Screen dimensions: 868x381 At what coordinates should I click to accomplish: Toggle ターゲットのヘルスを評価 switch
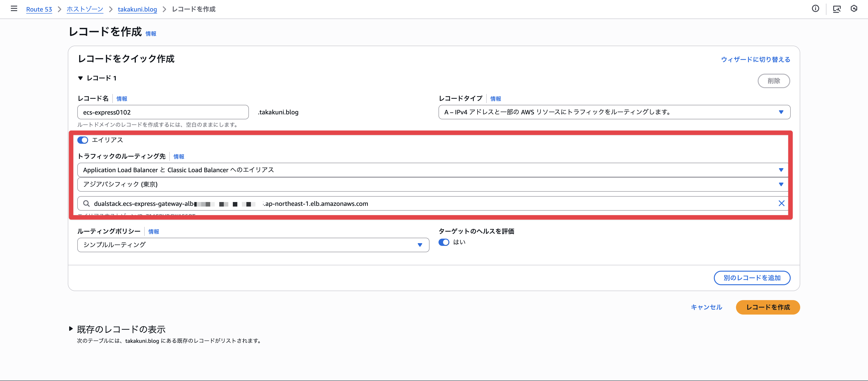pos(444,242)
